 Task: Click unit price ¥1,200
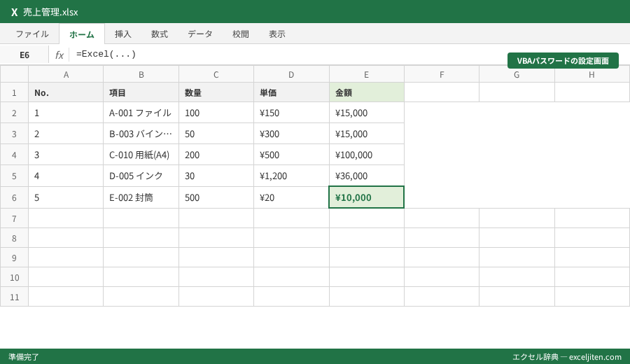click(291, 176)
